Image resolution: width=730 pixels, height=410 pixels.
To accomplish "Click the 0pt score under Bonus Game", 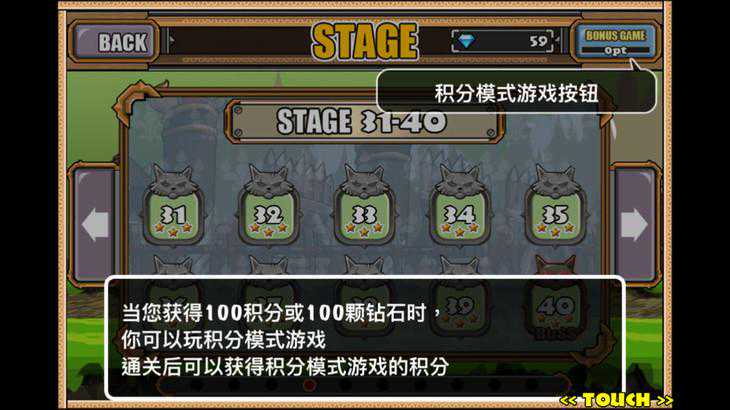I will click(615, 50).
